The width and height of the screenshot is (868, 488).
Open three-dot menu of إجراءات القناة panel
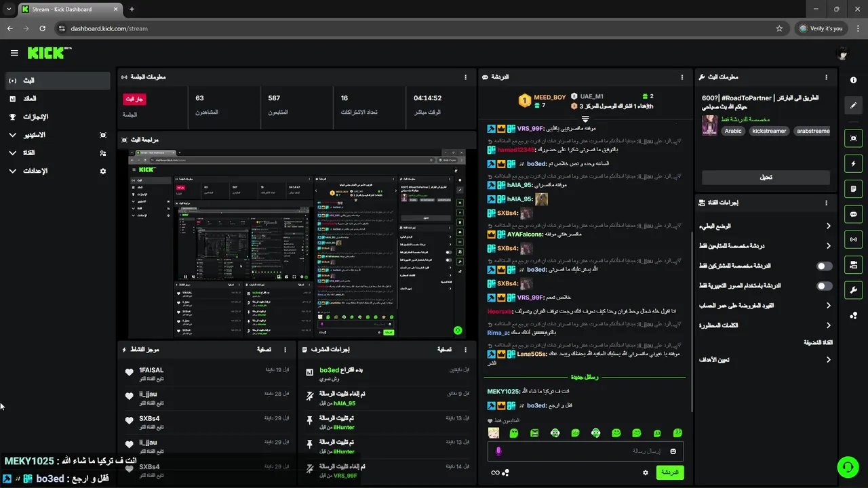pyautogui.click(x=826, y=203)
